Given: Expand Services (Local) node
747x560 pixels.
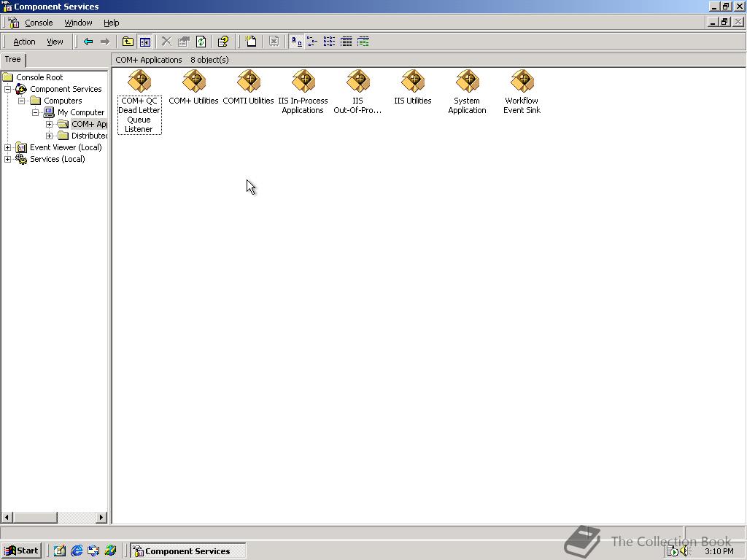Looking at the screenshot, I should tap(7, 159).
